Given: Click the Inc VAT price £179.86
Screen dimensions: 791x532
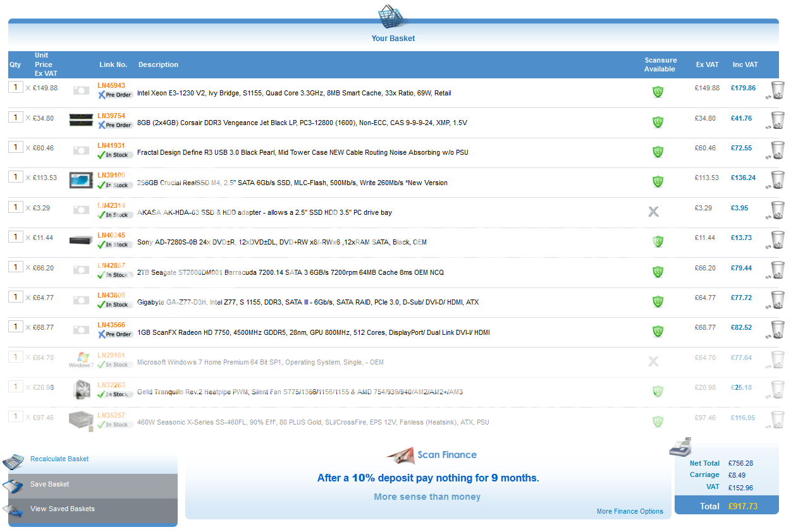Looking at the screenshot, I should click(x=743, y=88).
